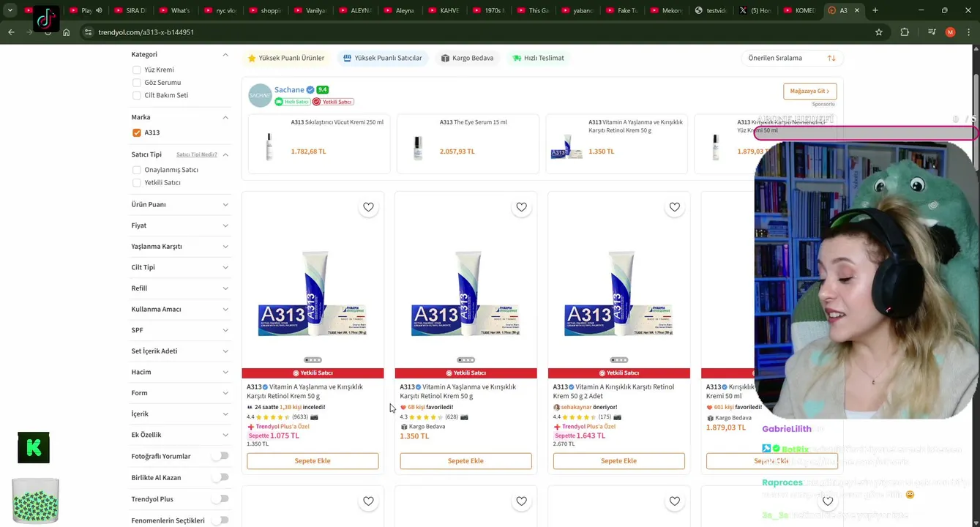The height and width of the screenshot is (527, 980).
Task: Click the red Yetkili Satıcı badge under Sachane
Action: 333,102
